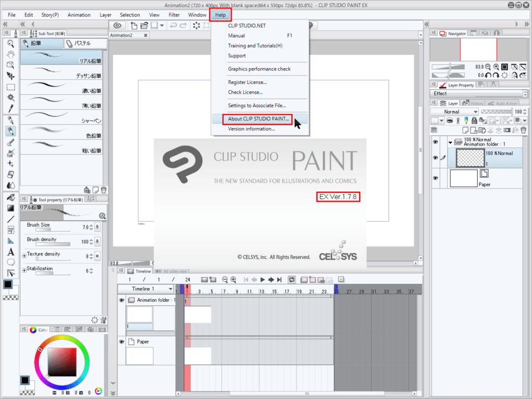Open Timeline 1 dropdown
The height and width of the screenshot is (399, 532).
click(146, 289)
